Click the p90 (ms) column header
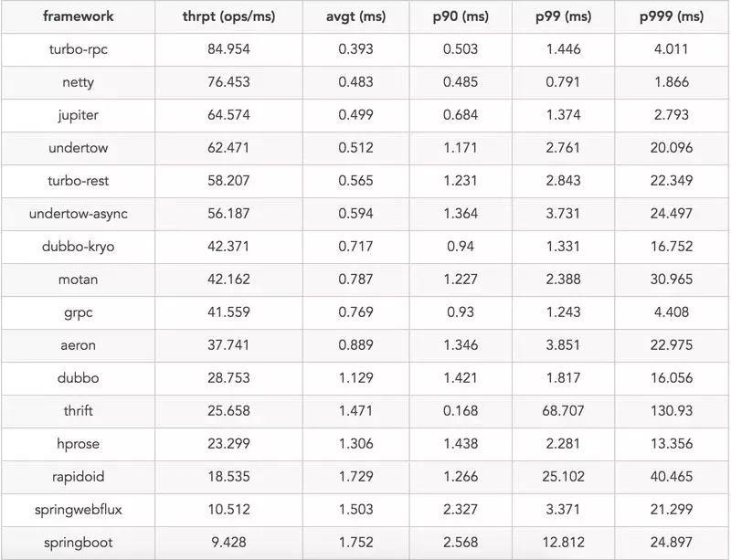The image size is (731, 560). click(x=461, y=16)
